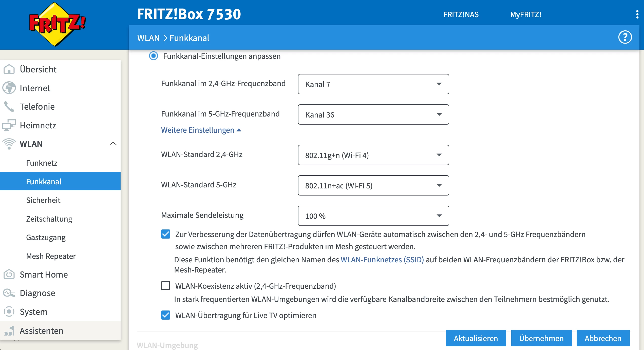Open the Maximale Sendeleistung dropdown
Viewport: 644px width, 350px height.
tap(373, 216)
